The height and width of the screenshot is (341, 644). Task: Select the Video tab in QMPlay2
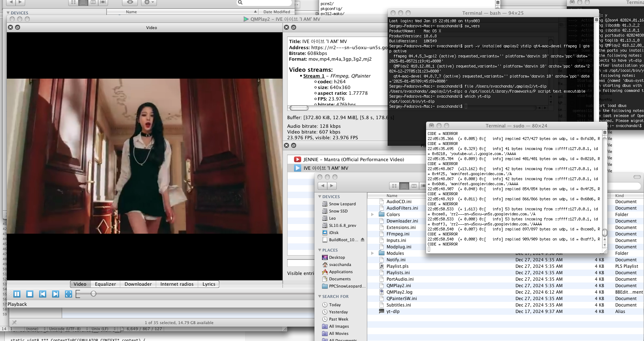coord(80,284)
